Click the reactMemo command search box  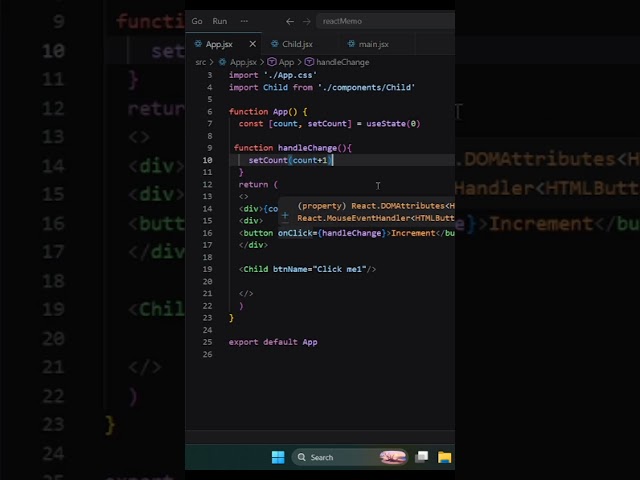(x=385, y=21)
